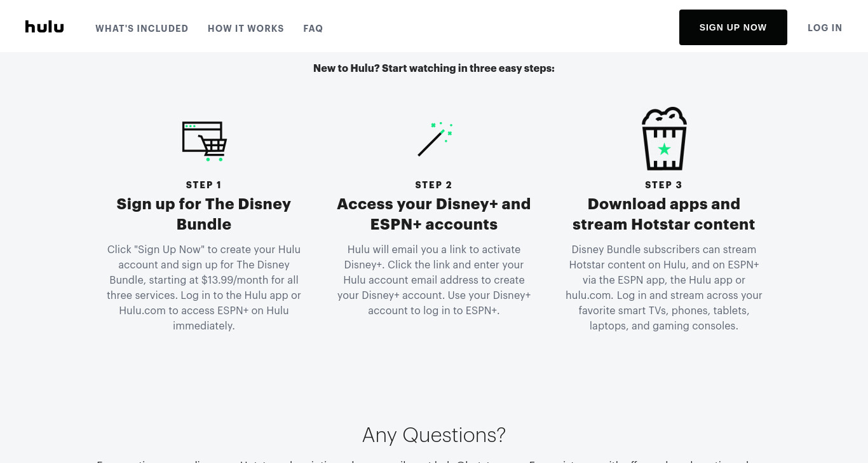Jump to the FAQ section
868x463 pixels.
[x=313, y=29]
